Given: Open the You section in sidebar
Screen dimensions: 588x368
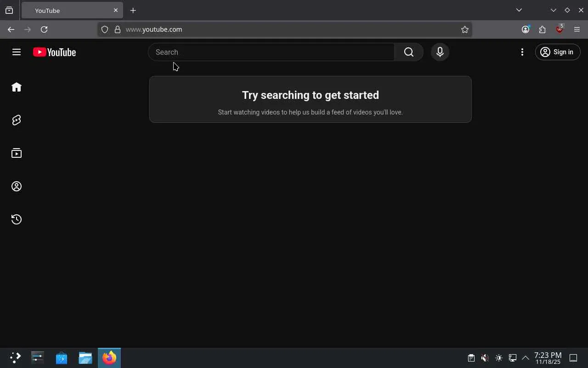Looking at the screenshot, I should click(17, 186).
